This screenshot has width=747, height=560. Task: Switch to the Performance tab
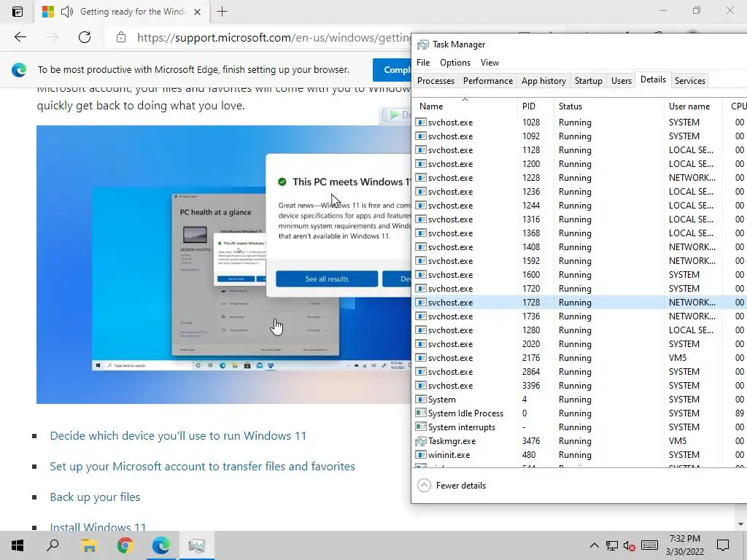pyautogui.click(x=488, y=80)
